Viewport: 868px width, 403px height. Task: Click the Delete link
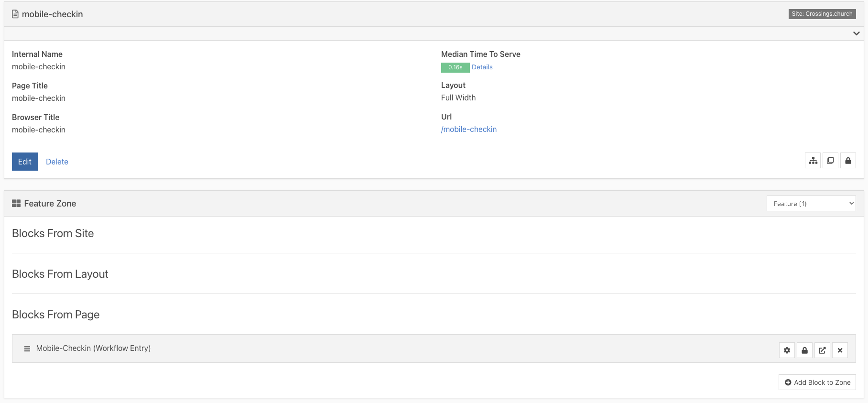pos(57,162)
